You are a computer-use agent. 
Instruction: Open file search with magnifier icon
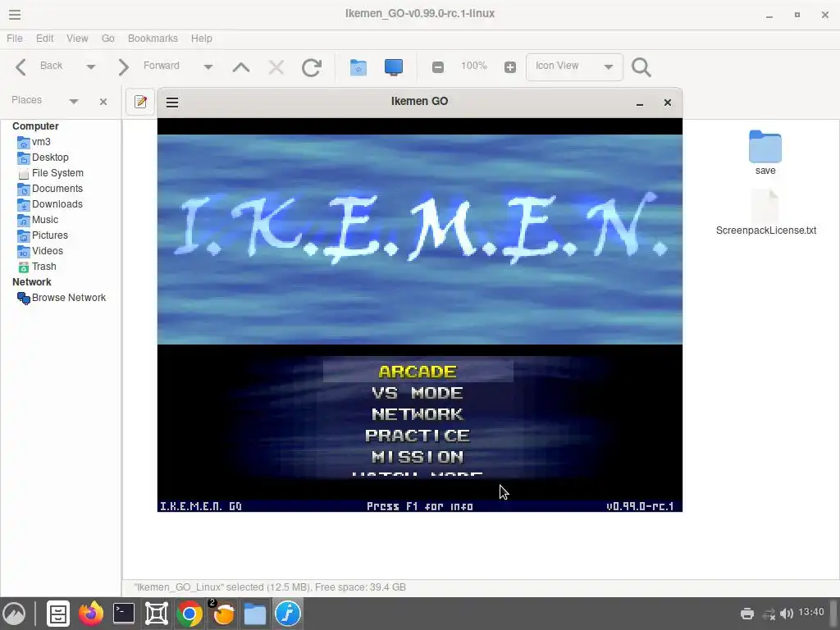(x=641, y=67)
